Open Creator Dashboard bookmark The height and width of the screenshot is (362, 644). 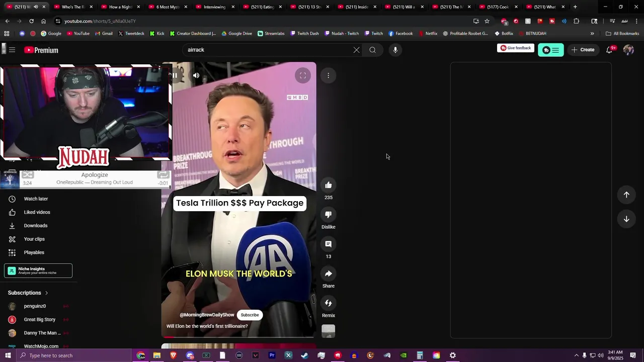193,34
